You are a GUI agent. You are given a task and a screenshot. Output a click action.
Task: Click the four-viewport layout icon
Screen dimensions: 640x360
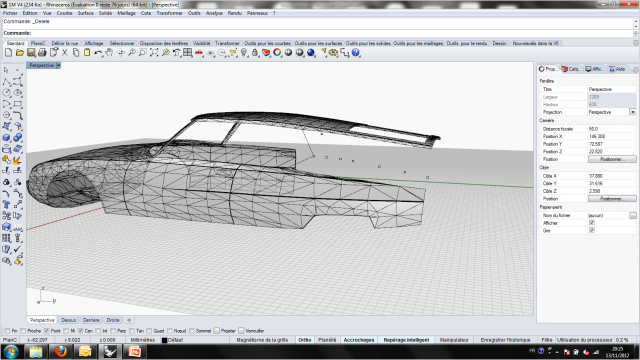(187, 53)
